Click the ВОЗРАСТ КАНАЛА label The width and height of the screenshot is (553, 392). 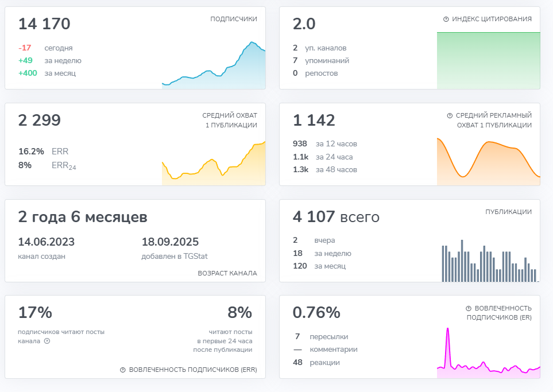227,273
